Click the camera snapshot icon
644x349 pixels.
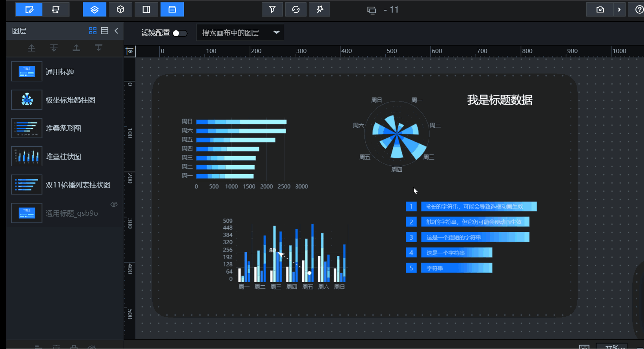(x=600, y=10)
